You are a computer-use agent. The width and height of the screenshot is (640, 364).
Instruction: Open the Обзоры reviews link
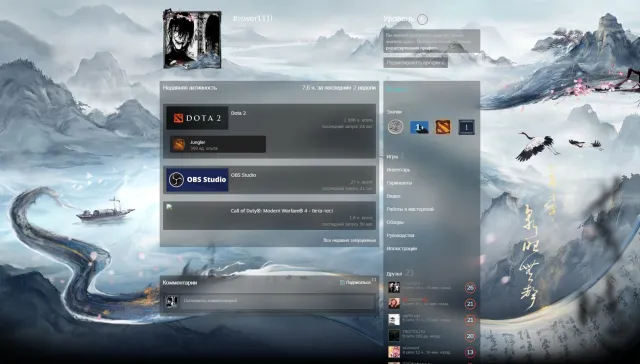(395, 222)
